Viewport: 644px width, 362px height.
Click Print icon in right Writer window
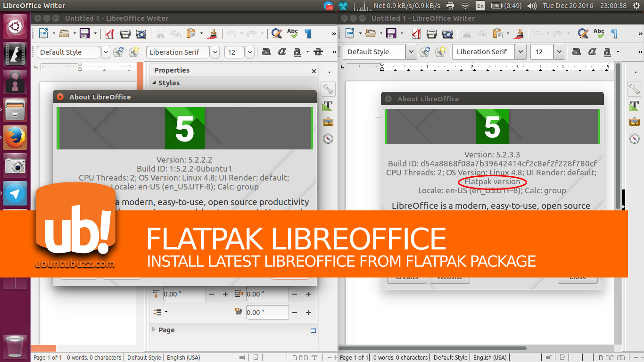coord(431,33)
